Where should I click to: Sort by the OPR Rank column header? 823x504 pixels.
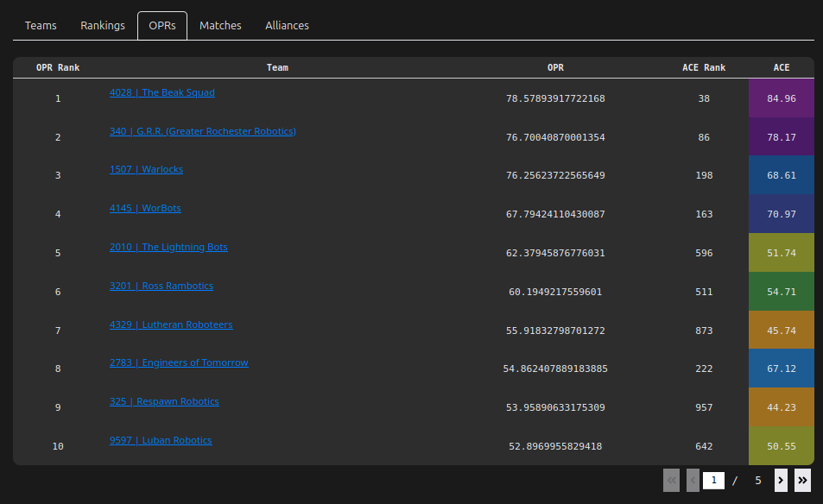58,67
